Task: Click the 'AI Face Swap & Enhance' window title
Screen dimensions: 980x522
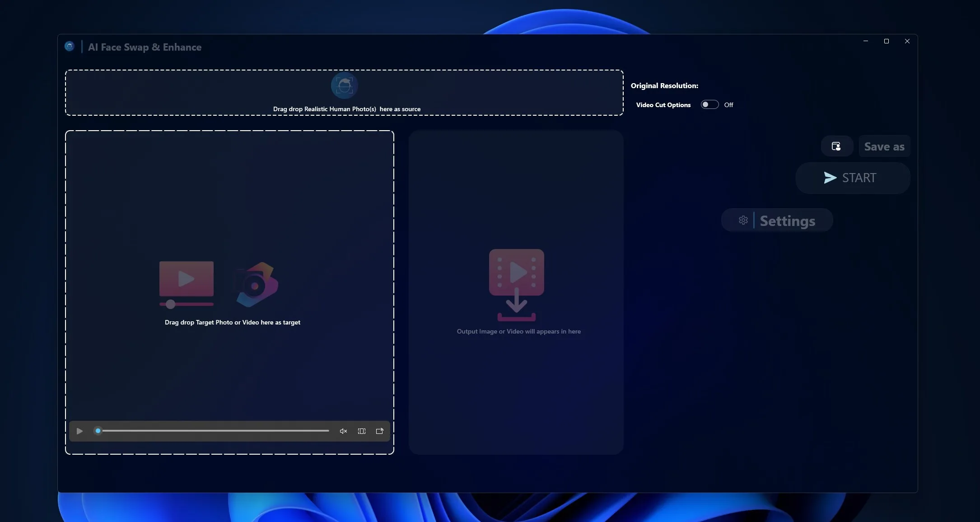Action: [x=145, y=47]
